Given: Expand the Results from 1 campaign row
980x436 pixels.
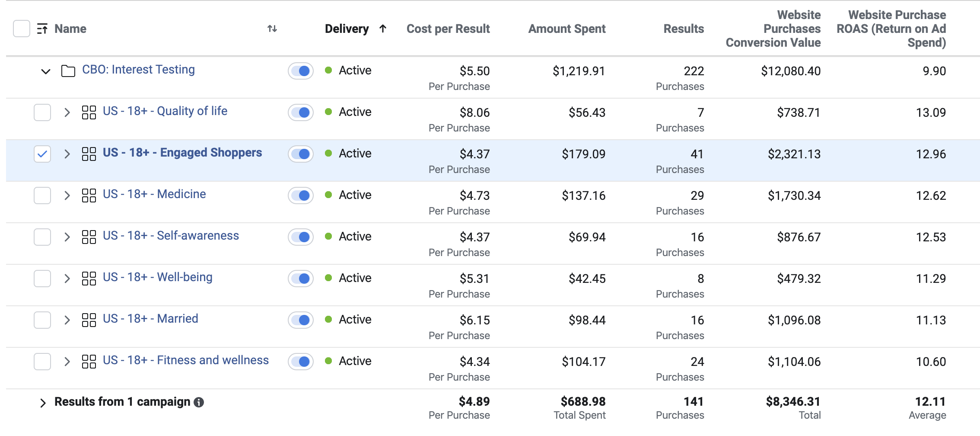Looking at the screenshot, I should (43, 402).
